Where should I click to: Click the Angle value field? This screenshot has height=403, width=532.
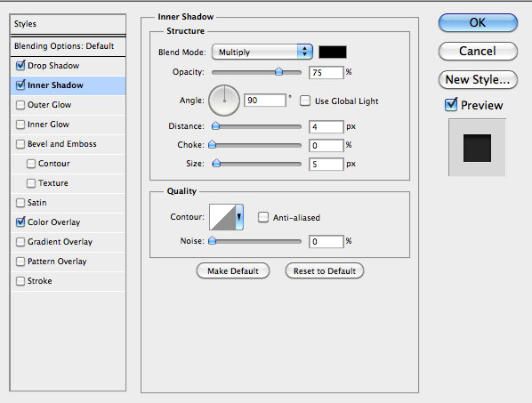[x=264, y=101]
